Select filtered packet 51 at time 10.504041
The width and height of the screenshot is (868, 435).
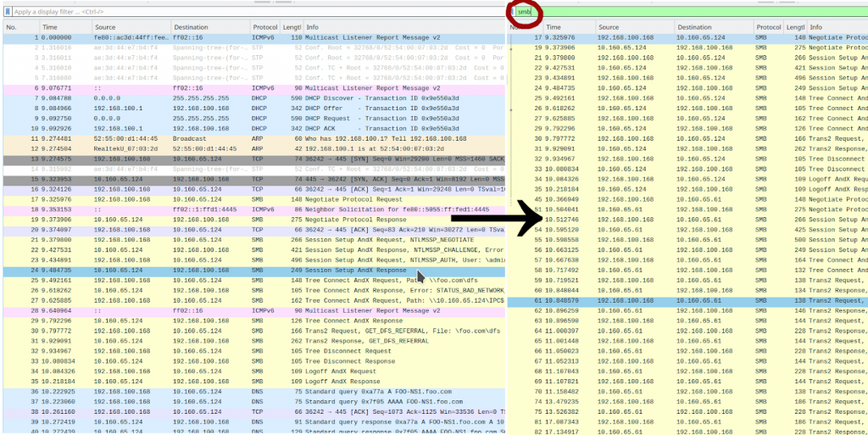(688, 209)
